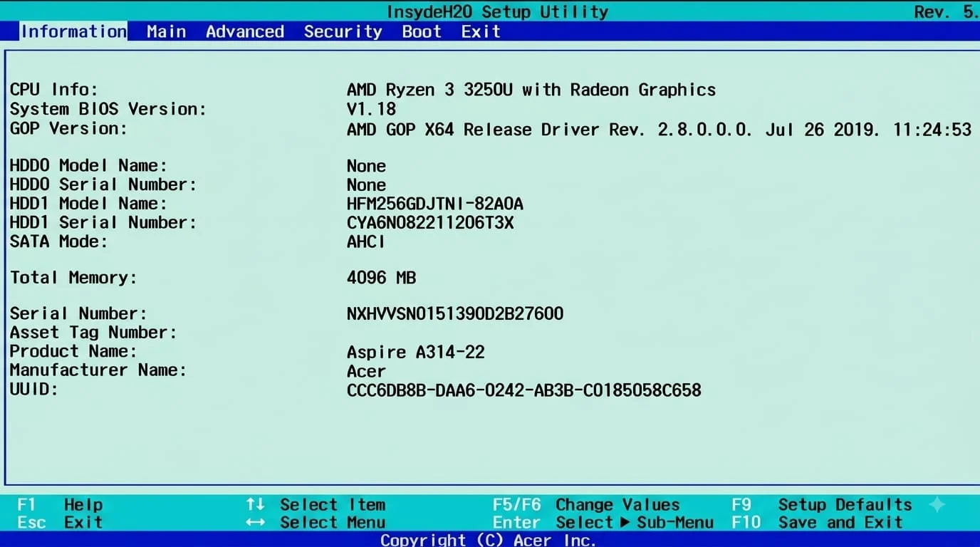The image size is (980, 547).
Task: Click the sparkle star icon in footer
Action: click(x=937, y=505)
